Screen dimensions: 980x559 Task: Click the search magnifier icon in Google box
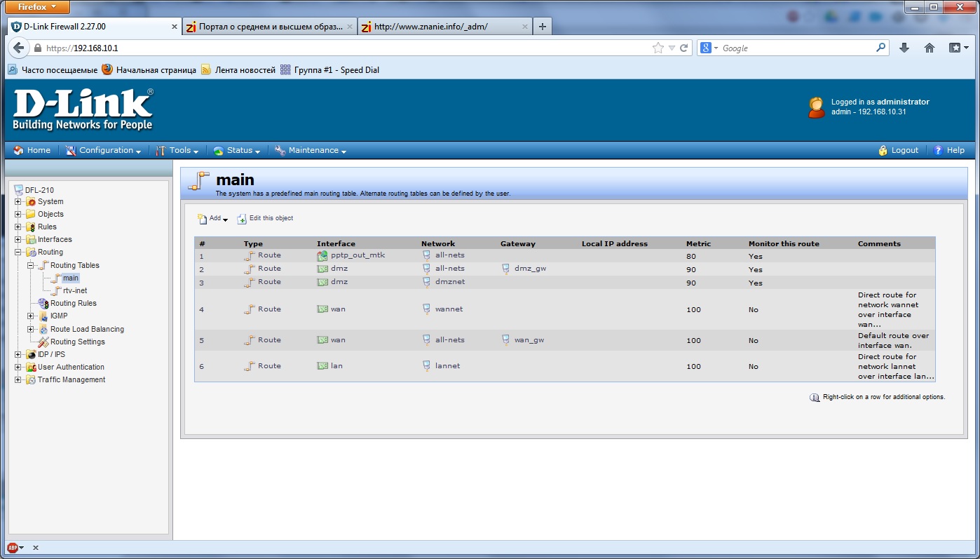coord(881,48)
